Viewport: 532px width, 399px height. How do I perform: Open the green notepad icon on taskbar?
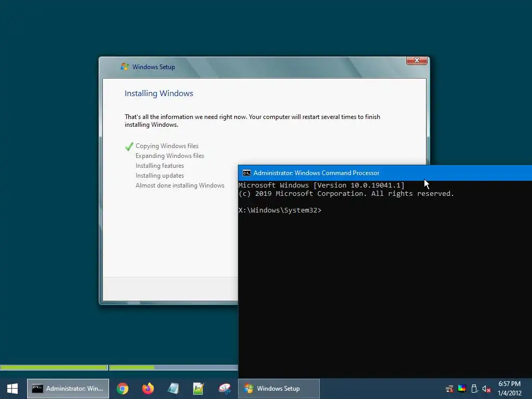point(198,389)
